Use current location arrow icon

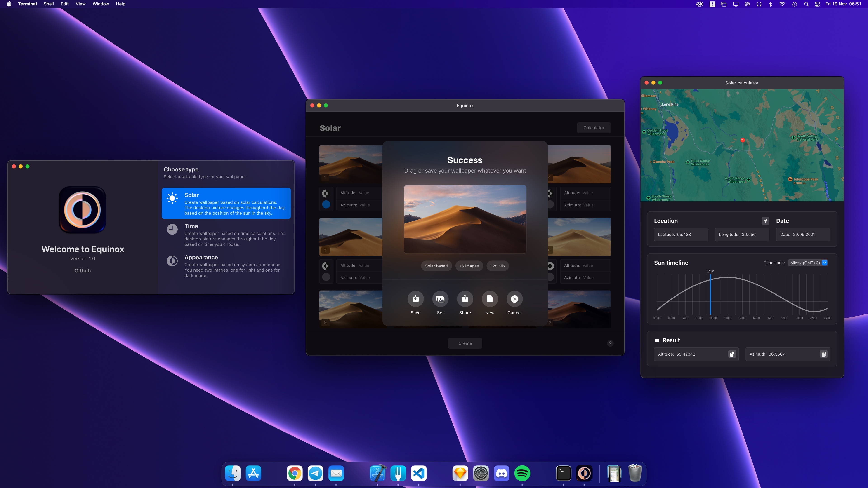pos(765,221)
